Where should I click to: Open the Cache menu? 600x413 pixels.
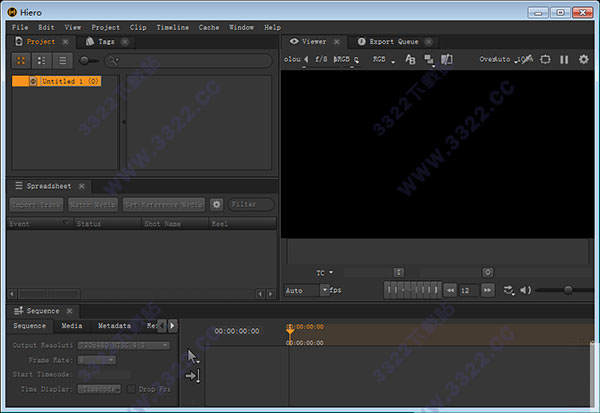tap(209, 28)
